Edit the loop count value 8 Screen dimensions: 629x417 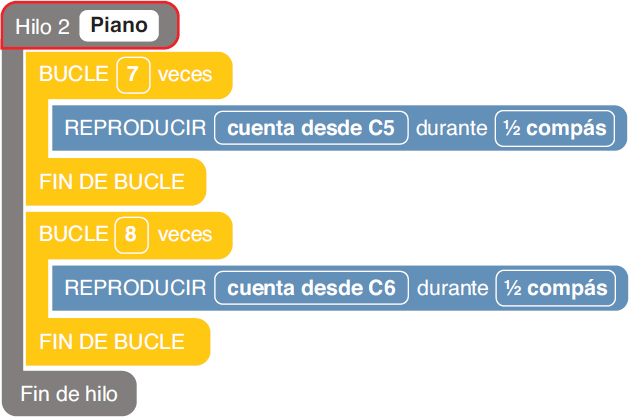click(x=132, y=235)
